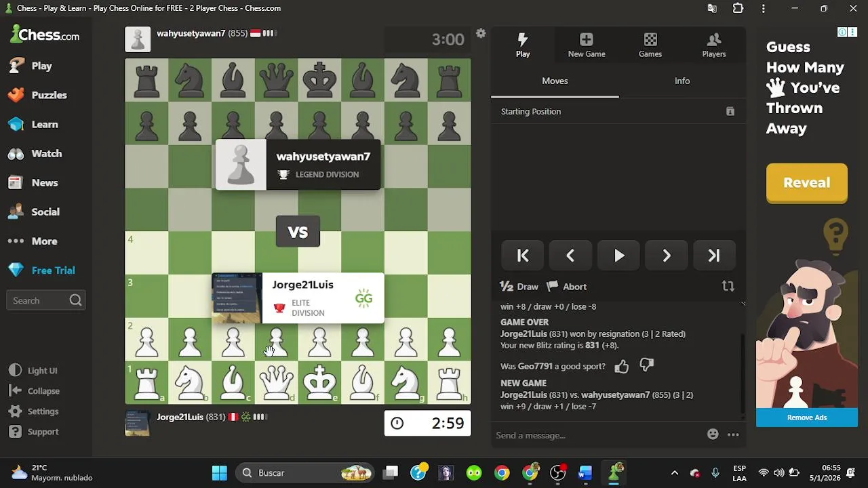The height and width of the screenshot is (488, 868).
Task: Select the Moves tab
Action: tap(555, 81)
